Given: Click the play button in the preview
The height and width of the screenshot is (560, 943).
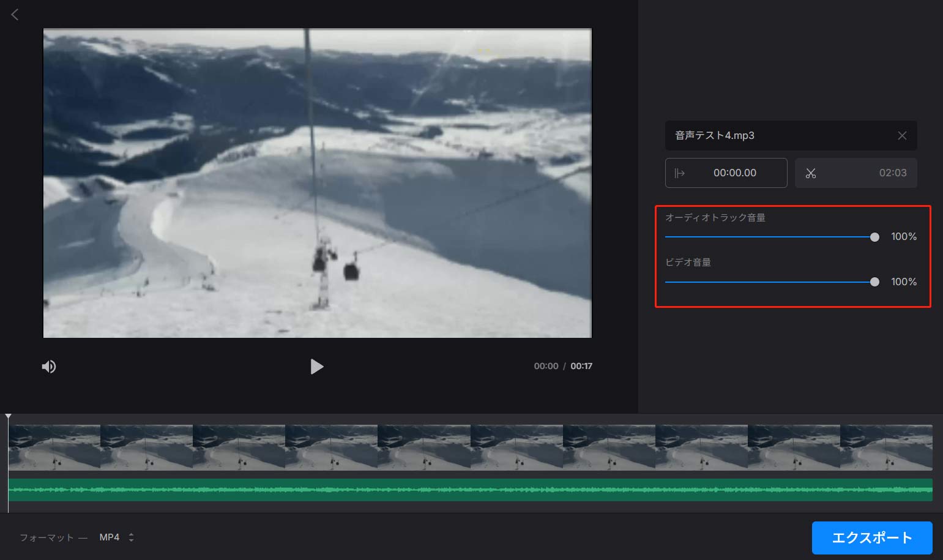Looking at the screenshot, I should point(317,366).
